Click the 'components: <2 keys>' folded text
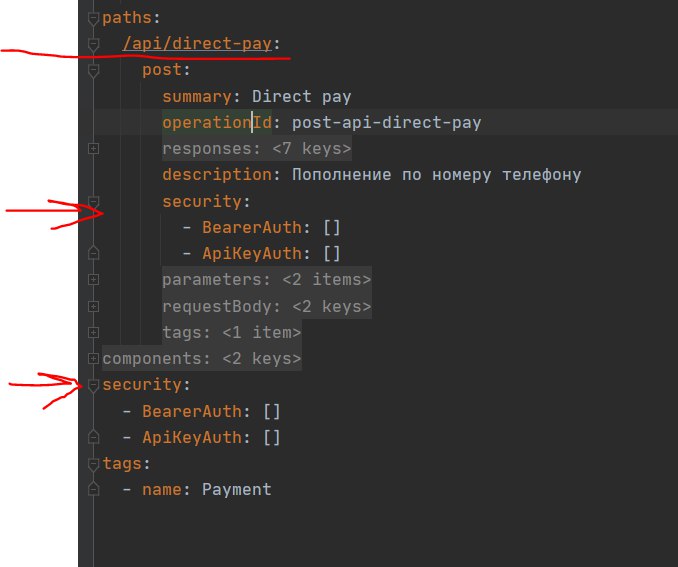678x567 pixels. 202,358
